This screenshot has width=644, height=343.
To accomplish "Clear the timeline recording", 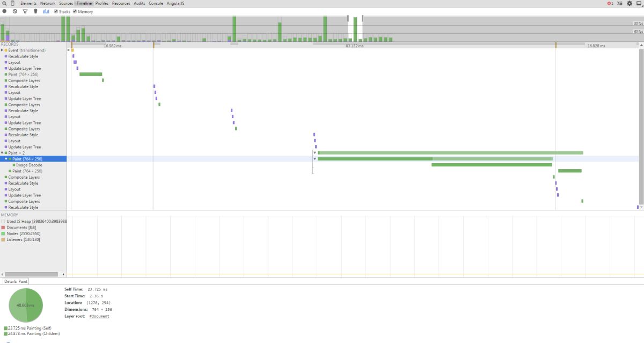I will pos(15,11).
